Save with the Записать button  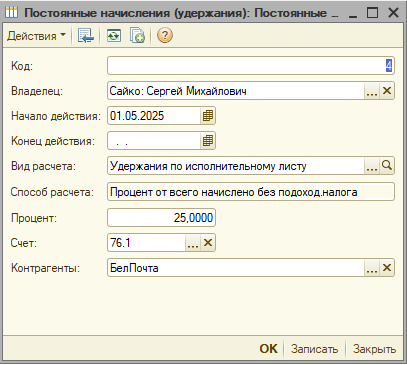click(314, 349)
